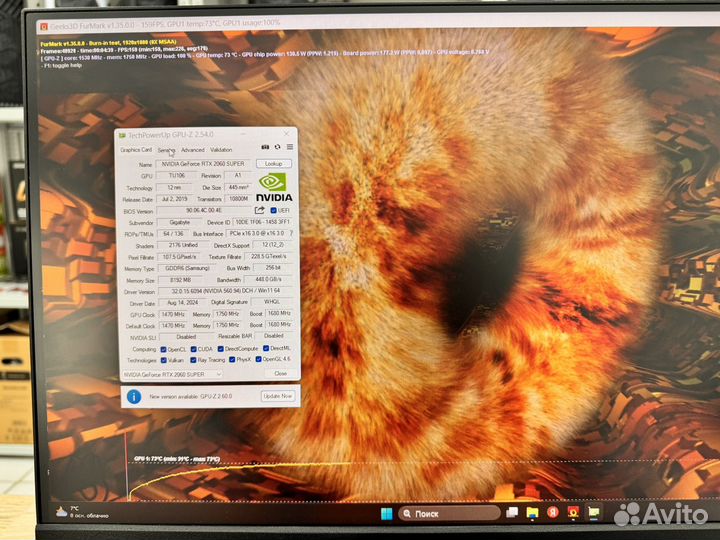The width and height of the screenshot is (720, 540).
Task: Toggle the UEFI checkbox
Action: [x=273, y=210]
